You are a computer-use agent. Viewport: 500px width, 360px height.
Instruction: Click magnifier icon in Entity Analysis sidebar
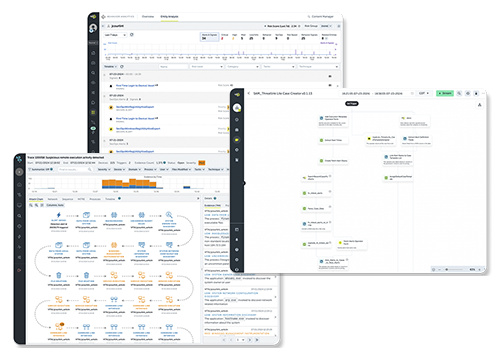[93, 73]
